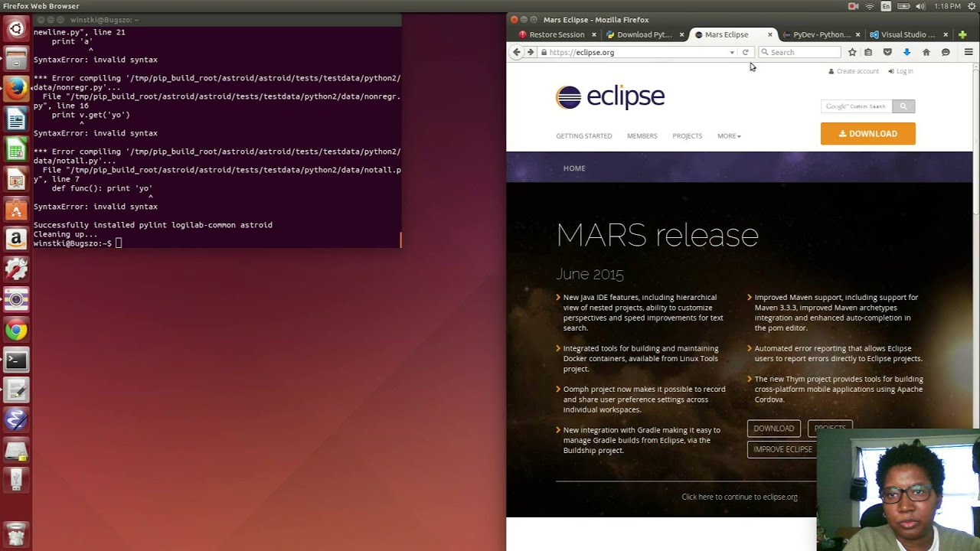Open the clock showing 1:18 PM
980x551 pixels.
pyautogui.click(x=947, y=6)
